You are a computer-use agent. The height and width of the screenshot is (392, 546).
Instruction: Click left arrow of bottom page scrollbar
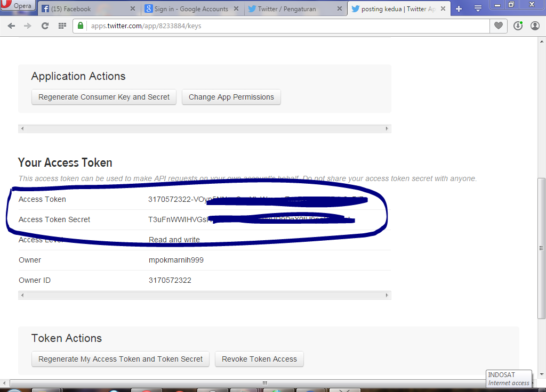point(4,382)
